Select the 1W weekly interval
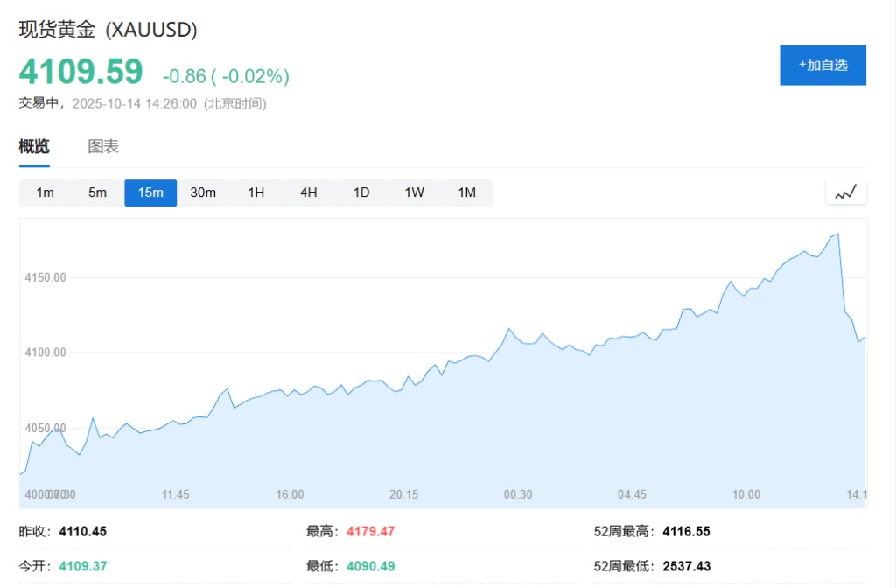 pos(414,192)
